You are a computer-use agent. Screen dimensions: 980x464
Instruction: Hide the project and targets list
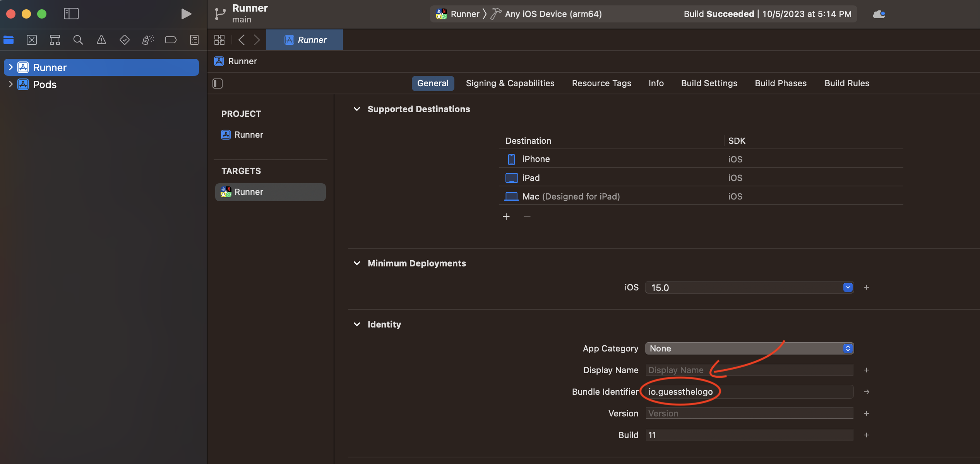point(218,84)
